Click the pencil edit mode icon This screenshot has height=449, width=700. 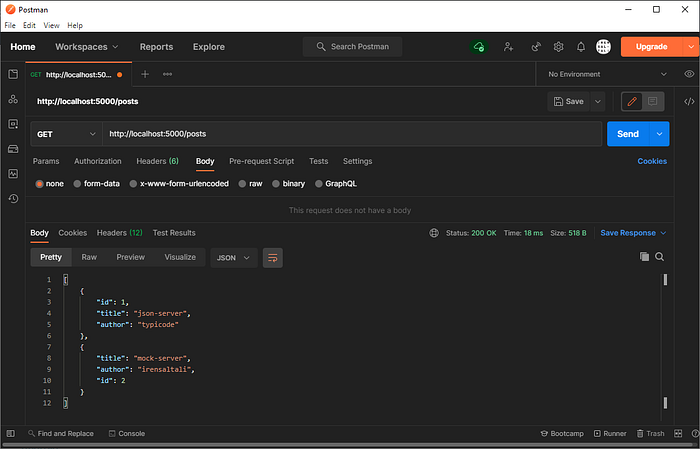[632, 101]
